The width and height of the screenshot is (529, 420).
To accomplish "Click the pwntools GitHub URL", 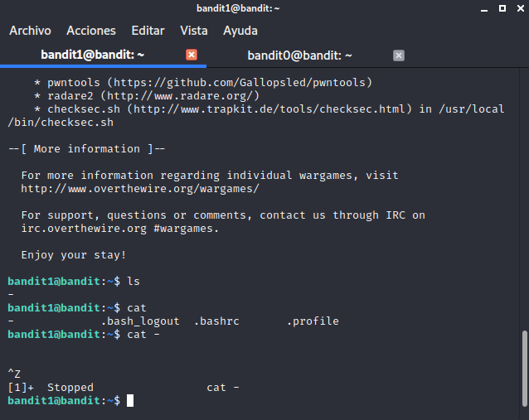I will (x=243, y=83).
